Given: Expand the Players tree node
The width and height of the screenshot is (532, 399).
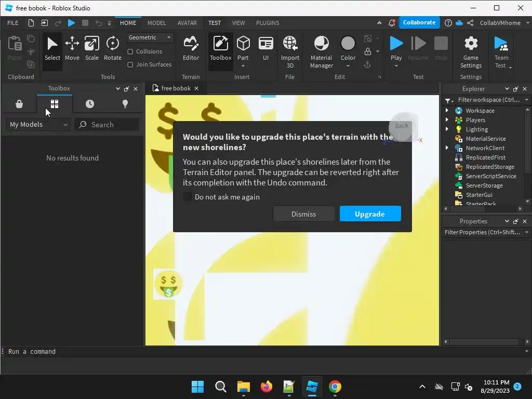Looking at the screenshot, I should point(447,120).
